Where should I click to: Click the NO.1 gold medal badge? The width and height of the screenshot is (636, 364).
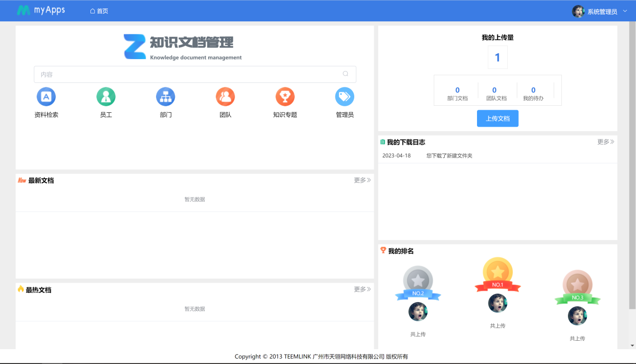click(x=497, y=272)
